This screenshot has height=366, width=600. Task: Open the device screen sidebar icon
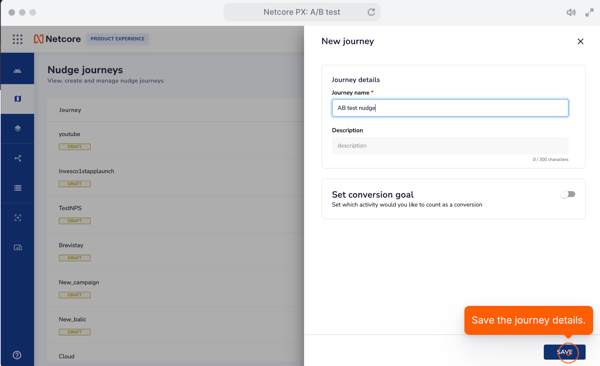[x=18, y=247]
